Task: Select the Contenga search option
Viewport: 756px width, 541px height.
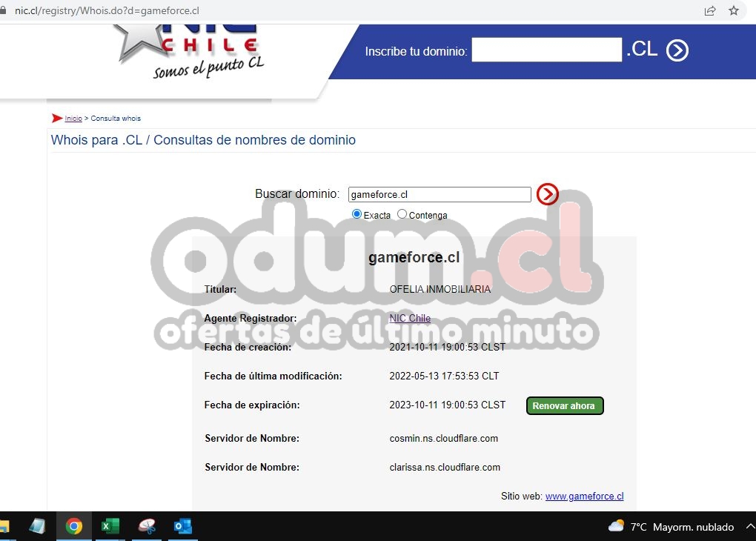Action: [x=402, y=214]
